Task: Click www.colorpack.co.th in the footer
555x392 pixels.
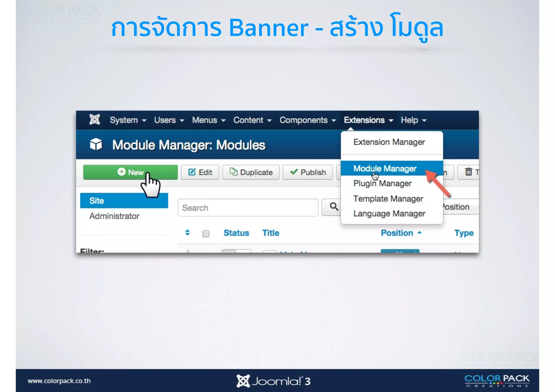Action: point(59,381)
